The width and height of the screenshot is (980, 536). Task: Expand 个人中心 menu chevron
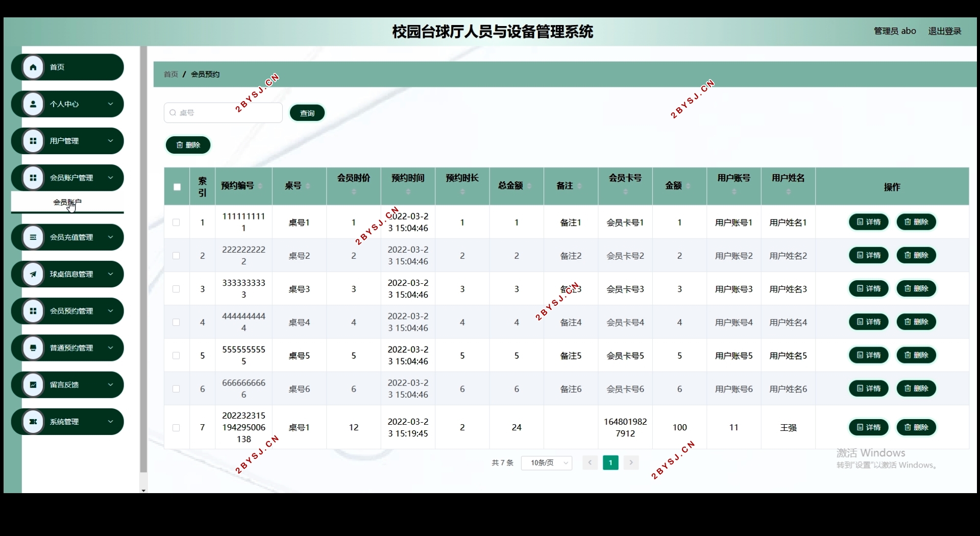click(x=110, y=104)
